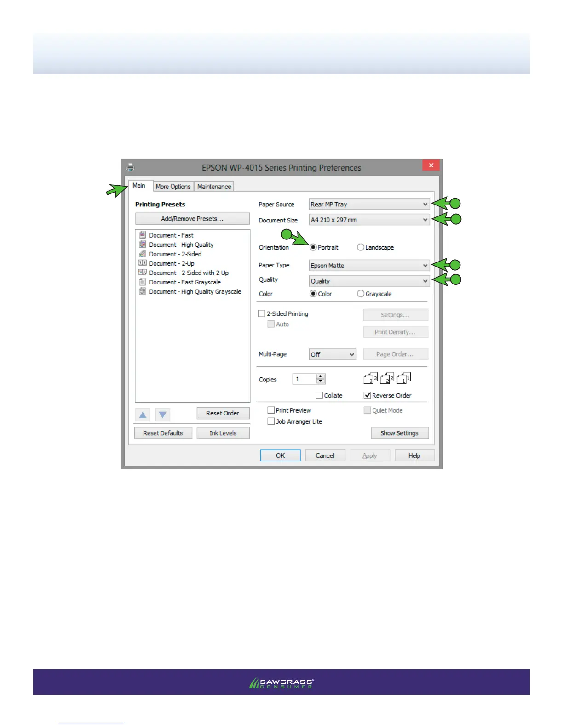Screen dimensions: 563x728
Task: Click the Cancel button
Action: (325, 455)
